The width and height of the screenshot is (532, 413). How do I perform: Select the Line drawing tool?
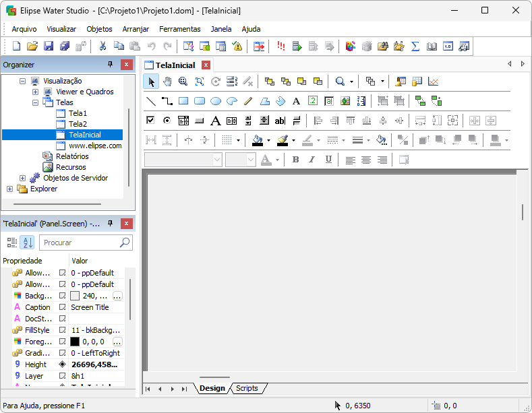pos(151,101)
